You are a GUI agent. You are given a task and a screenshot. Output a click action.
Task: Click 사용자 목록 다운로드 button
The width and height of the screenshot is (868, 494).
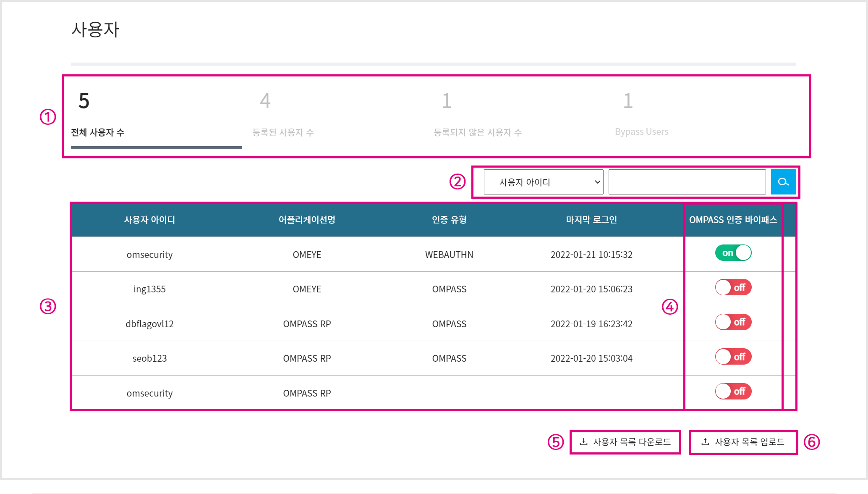[625, 442]
